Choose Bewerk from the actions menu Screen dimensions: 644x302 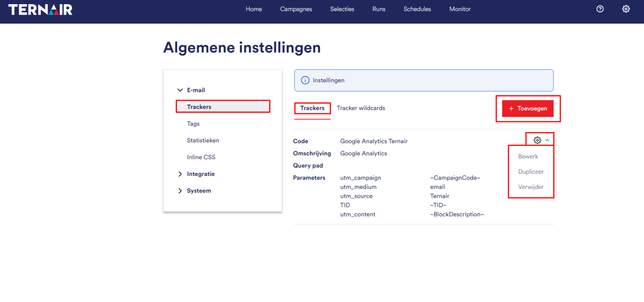pyautogui.click(x=528, y=156)
